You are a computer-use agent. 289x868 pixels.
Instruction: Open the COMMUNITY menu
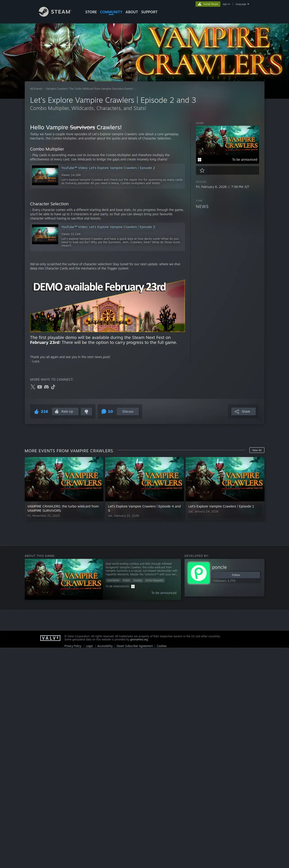[x=111, y=12]
